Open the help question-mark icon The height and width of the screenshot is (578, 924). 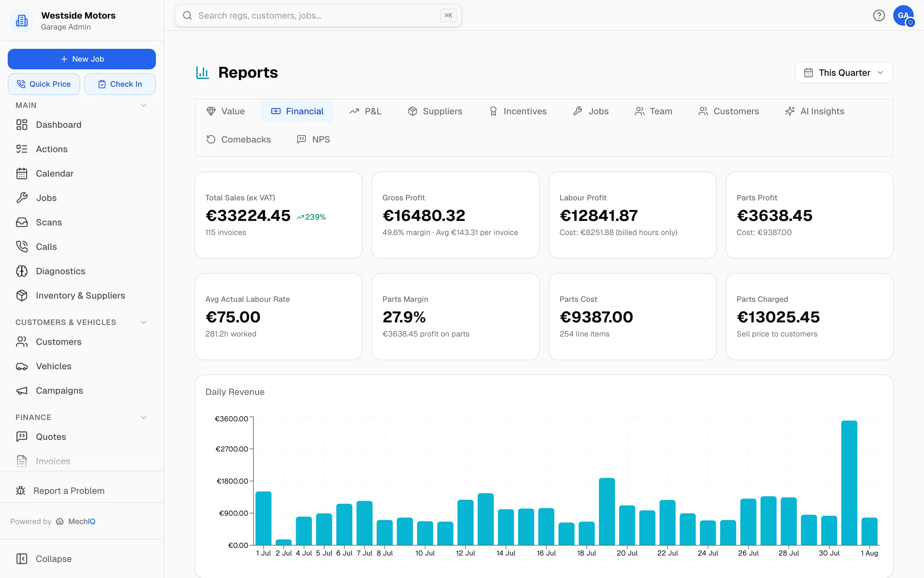pos(878,15)
